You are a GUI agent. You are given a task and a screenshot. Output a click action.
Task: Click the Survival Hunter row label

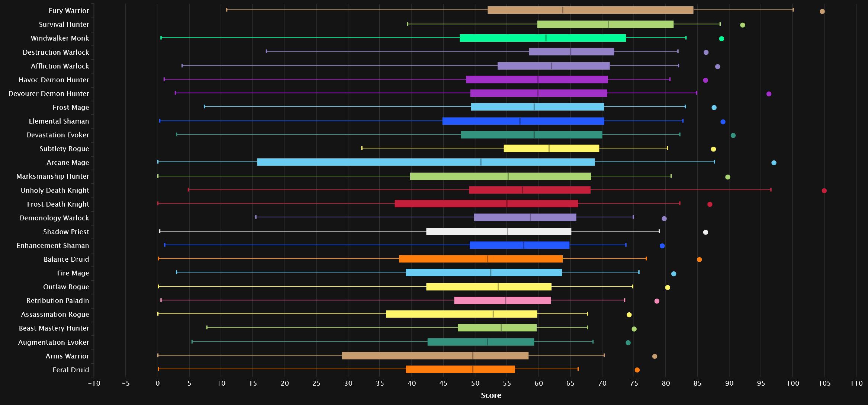click(64, 25)
